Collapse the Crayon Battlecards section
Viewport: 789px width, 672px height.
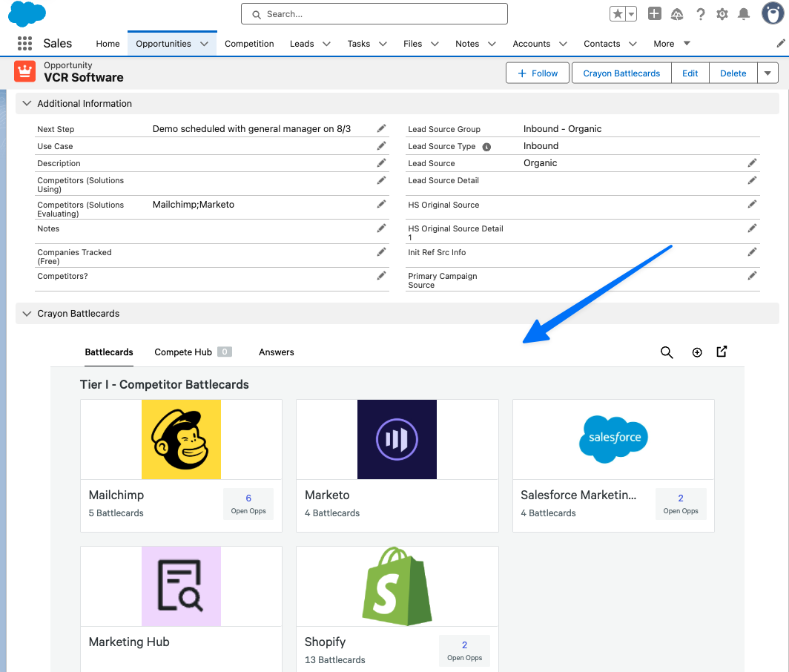click(27, 314)
